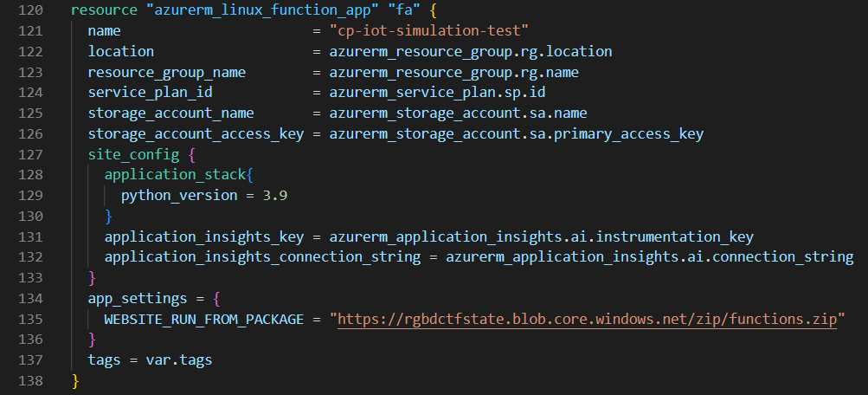Click the location attribute name

pyautogui.click(x=121, y=51)
